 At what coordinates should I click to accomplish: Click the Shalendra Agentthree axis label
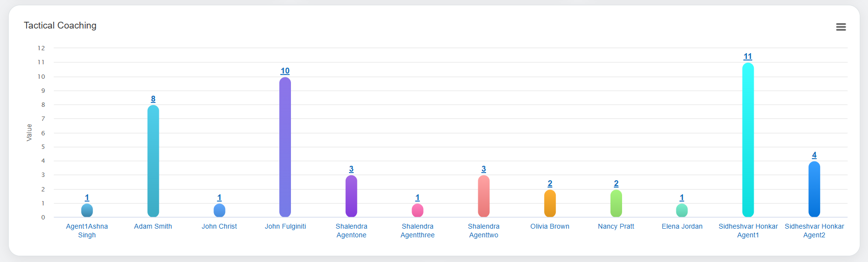(x=417, y=231)
